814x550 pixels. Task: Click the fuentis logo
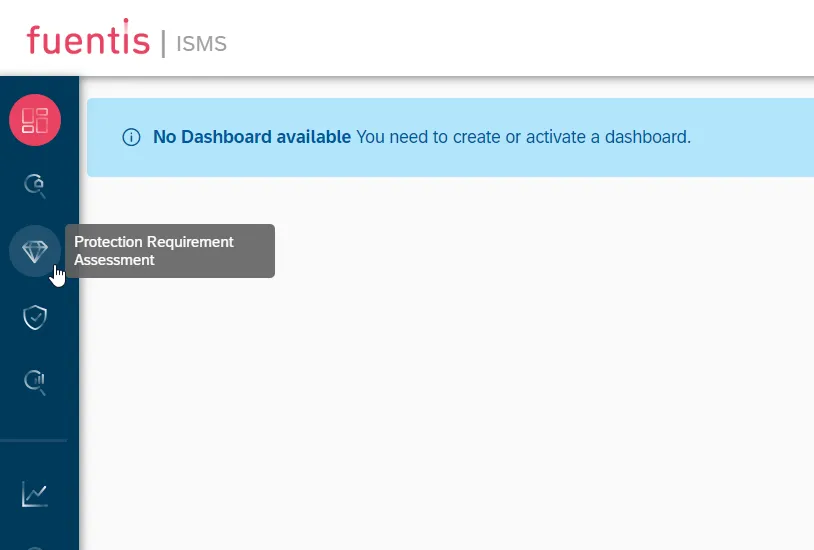coord(88,38)
